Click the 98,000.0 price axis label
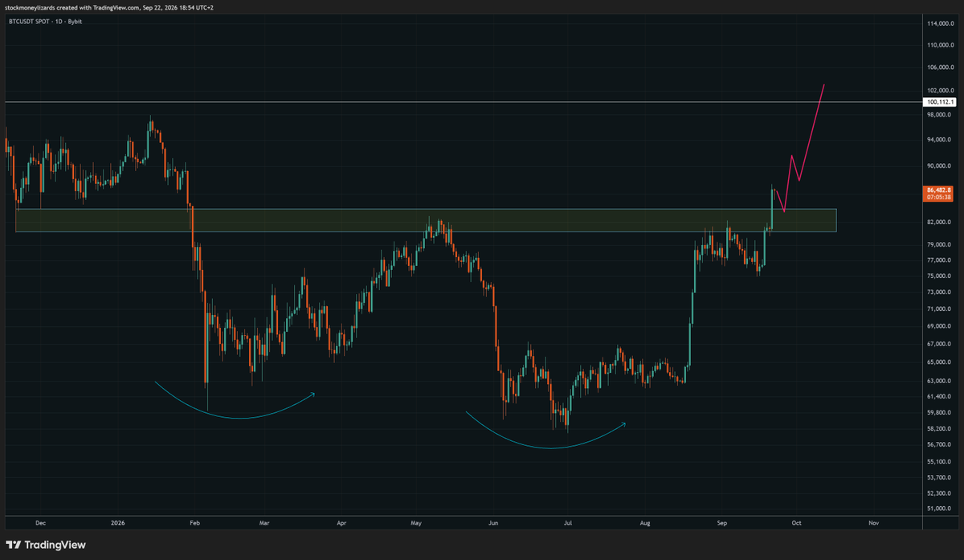 pos(938,114)
